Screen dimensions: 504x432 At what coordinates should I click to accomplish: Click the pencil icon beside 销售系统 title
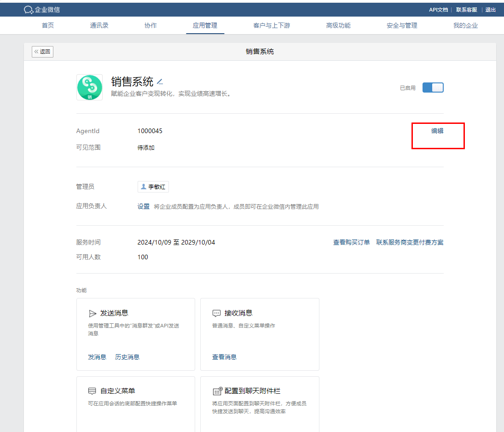[160, 82]
